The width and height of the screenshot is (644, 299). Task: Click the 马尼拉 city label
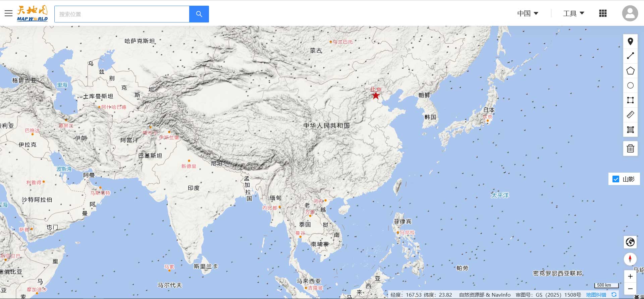pos(407,232)
